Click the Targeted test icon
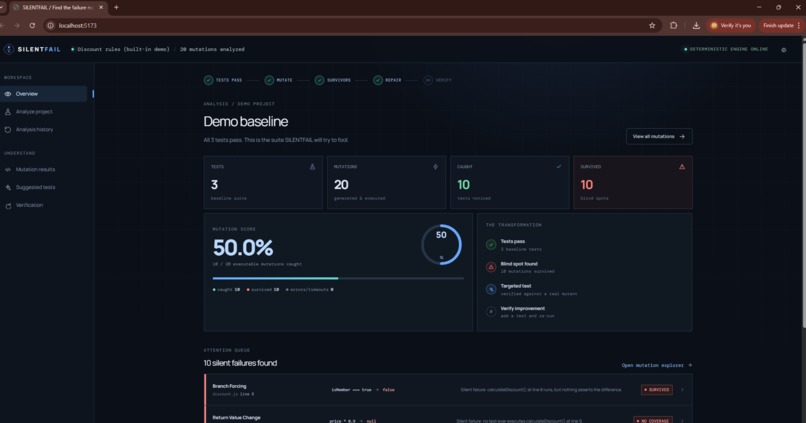 tap(491, 289)
